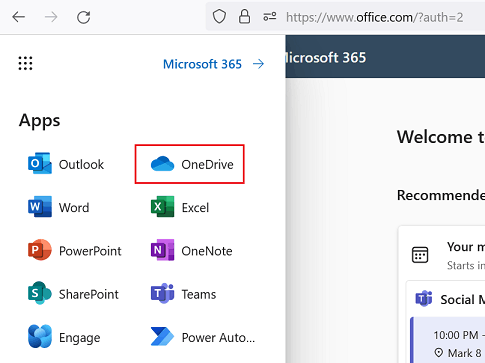Click the Teams icon beside Social meeting
Screen dimensions: 485x363
424,298
